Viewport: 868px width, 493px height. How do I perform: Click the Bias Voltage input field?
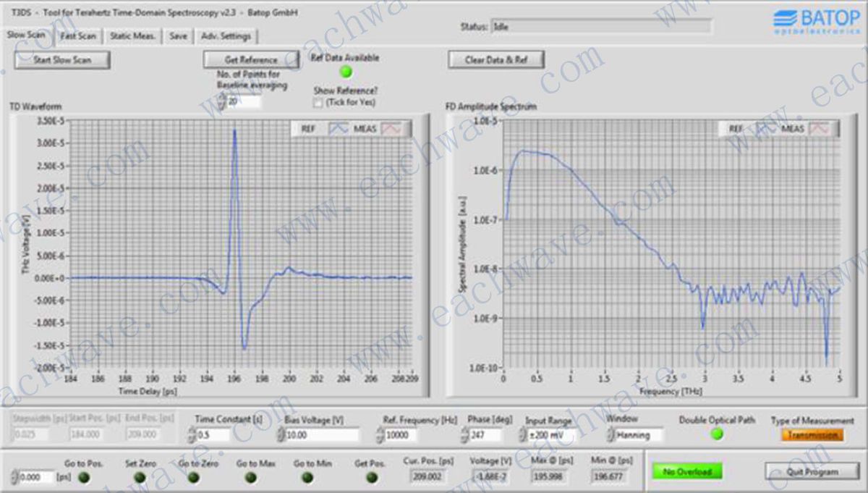tap(322, 435)
